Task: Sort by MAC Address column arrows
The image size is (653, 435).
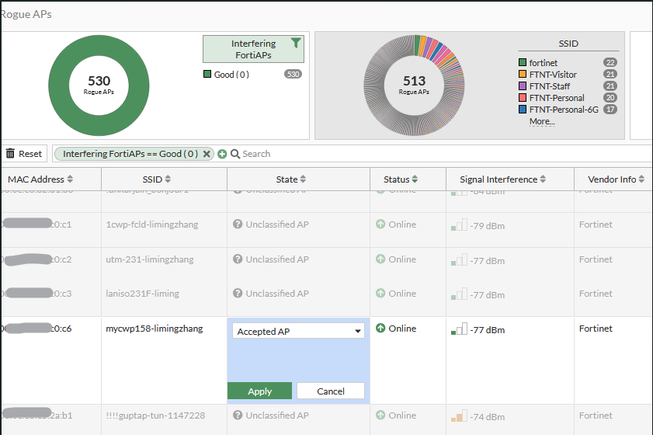Action: pos(70,179)
